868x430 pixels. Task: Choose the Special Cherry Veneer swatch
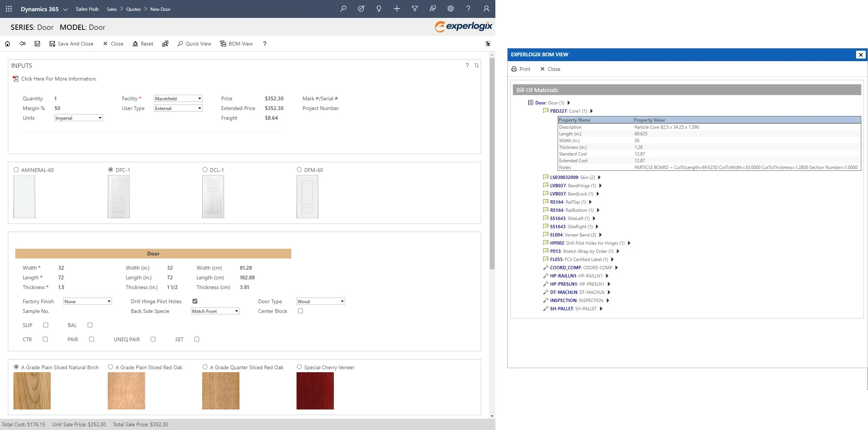pyautogui.click(x=315, y=390)
